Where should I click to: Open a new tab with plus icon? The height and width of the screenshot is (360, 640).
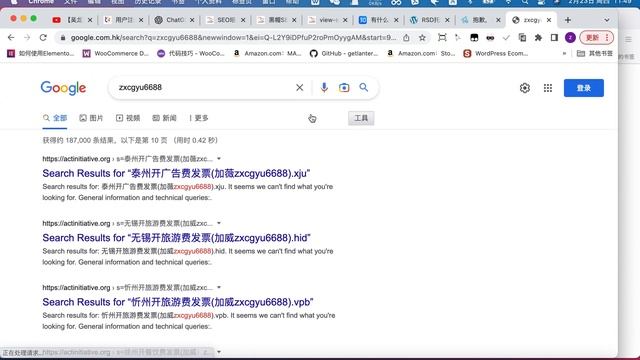568,20
